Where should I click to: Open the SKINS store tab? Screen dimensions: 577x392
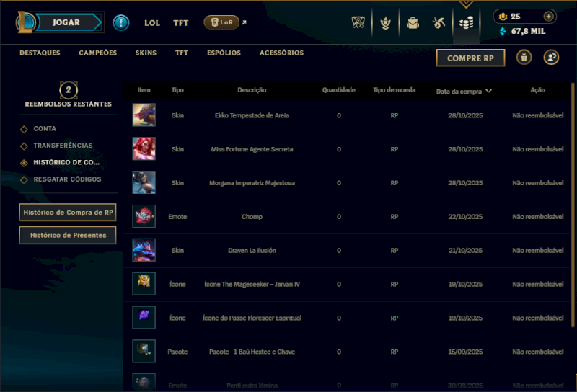(x=146, y=53)
